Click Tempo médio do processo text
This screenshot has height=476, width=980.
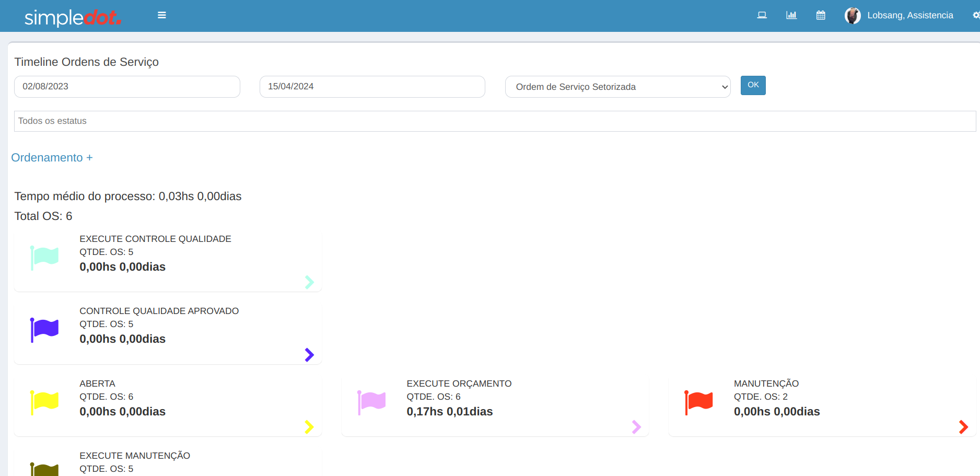pos(128,196)
